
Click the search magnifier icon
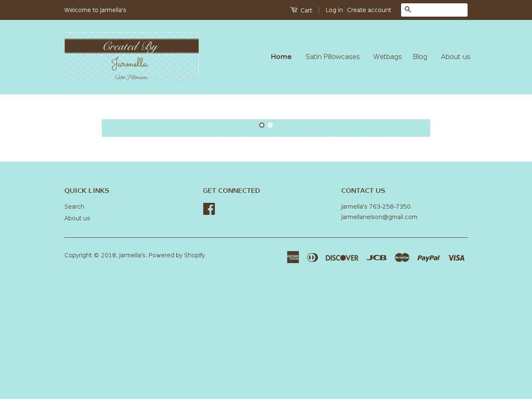pos(408,9)
